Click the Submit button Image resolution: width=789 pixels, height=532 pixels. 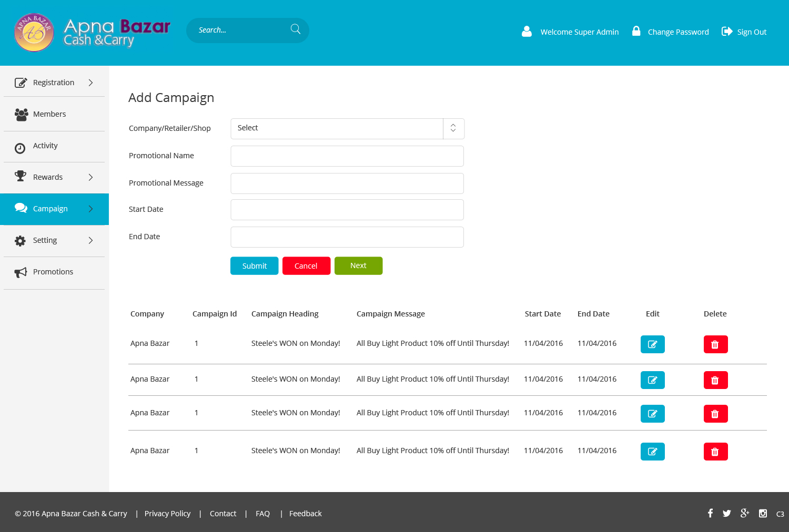pyautogui.click(x=255, y=266)
